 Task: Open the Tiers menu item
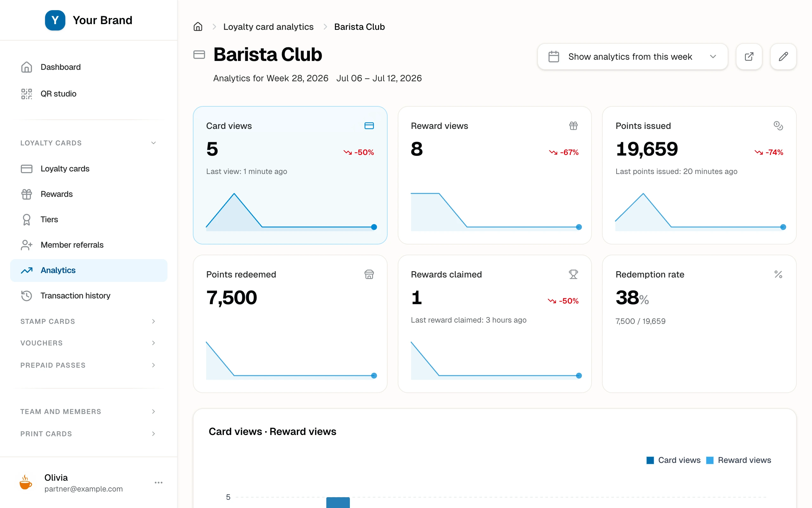tap(88, 220)
